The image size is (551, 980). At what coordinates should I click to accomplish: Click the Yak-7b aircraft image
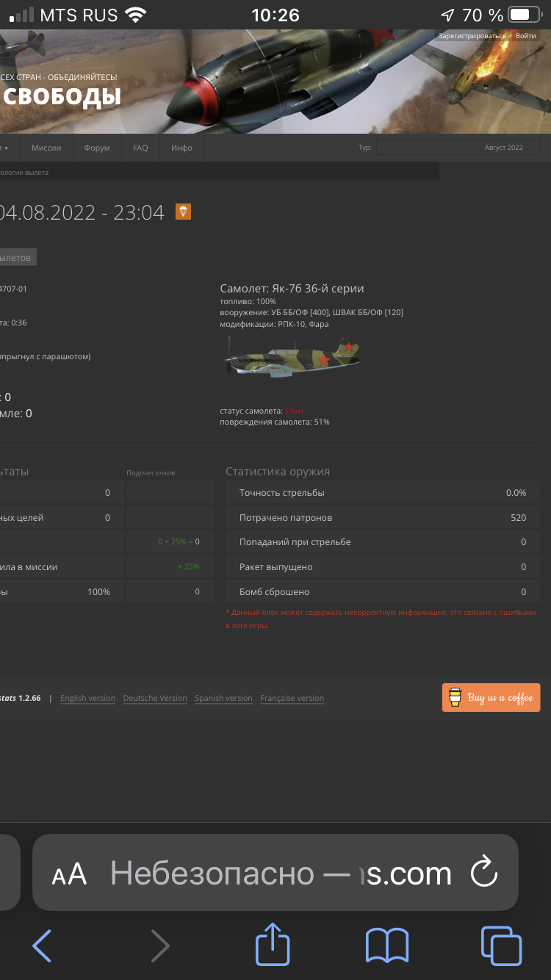[x=291, y=358]
